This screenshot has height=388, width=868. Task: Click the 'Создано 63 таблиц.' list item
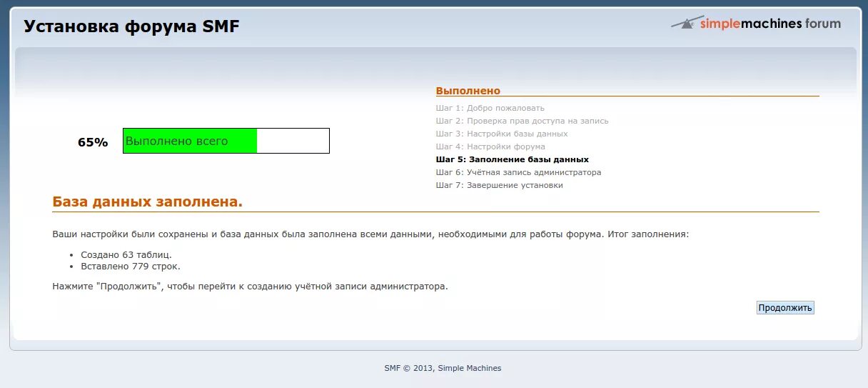coord(126,254)
